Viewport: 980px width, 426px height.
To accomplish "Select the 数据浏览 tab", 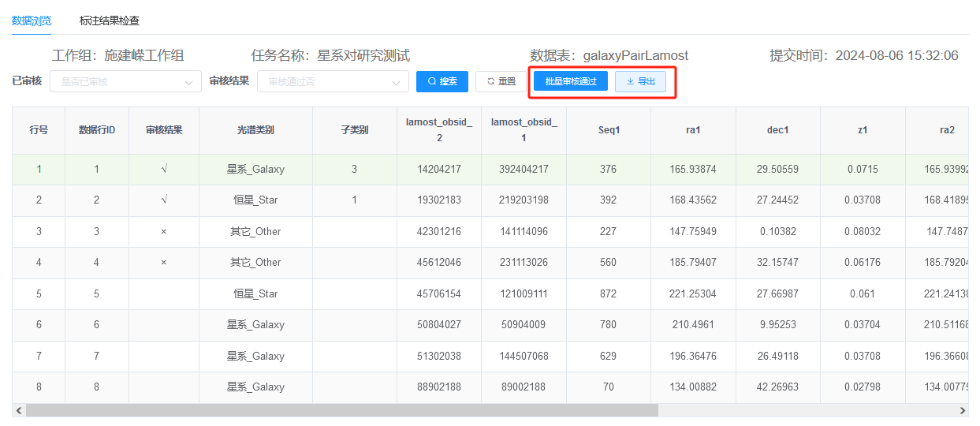I will click(x=32, y=21).
